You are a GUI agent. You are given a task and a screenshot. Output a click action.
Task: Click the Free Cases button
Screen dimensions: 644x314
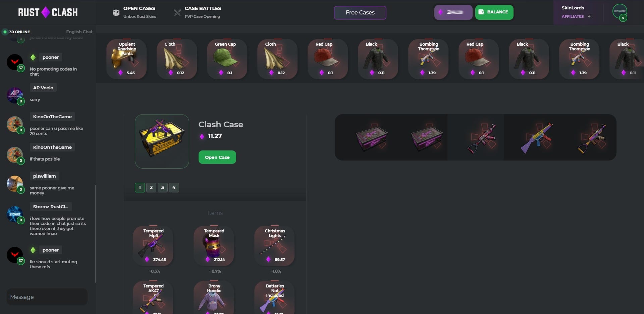pyautogui.click(x=360, y=12)
